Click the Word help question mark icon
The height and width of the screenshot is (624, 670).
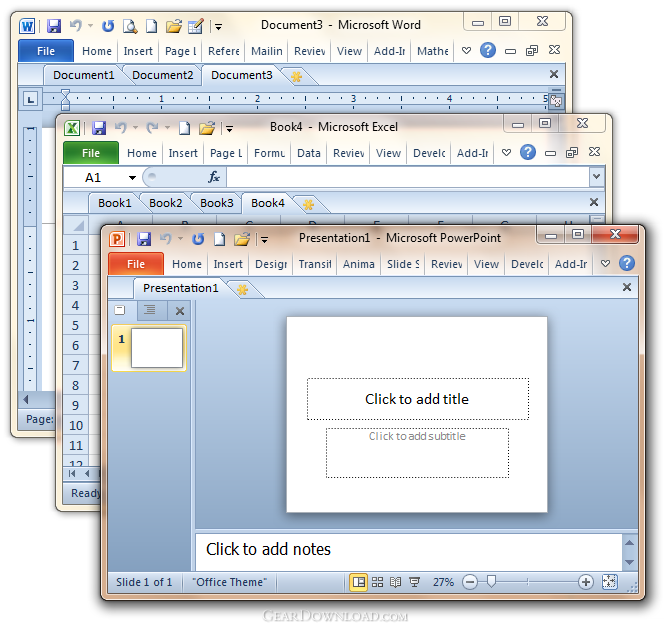pyautogui.click(x=488, y=50)
